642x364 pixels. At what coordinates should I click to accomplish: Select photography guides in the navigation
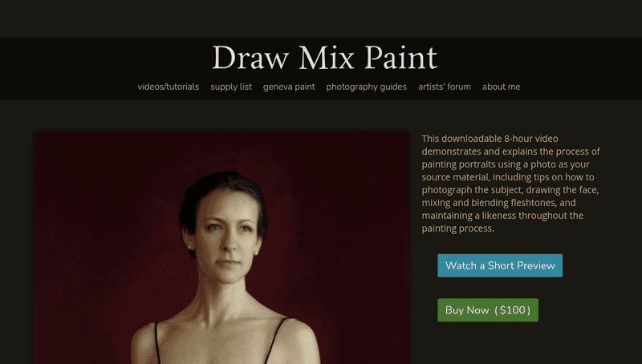pyautogui.click(x=367, y=87)
